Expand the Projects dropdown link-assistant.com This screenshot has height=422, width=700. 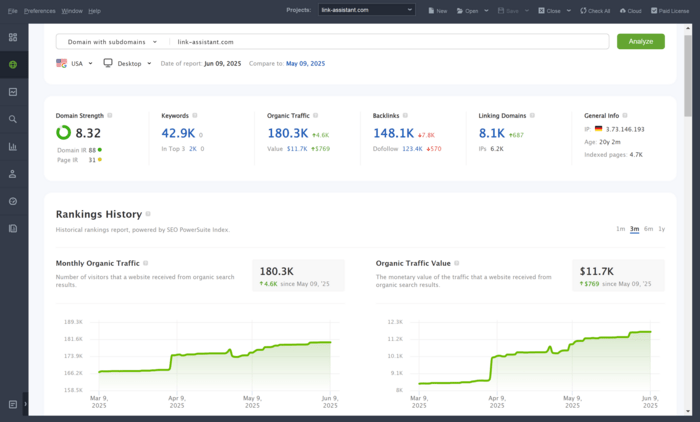pyautogui.click(x=367, y=10)
